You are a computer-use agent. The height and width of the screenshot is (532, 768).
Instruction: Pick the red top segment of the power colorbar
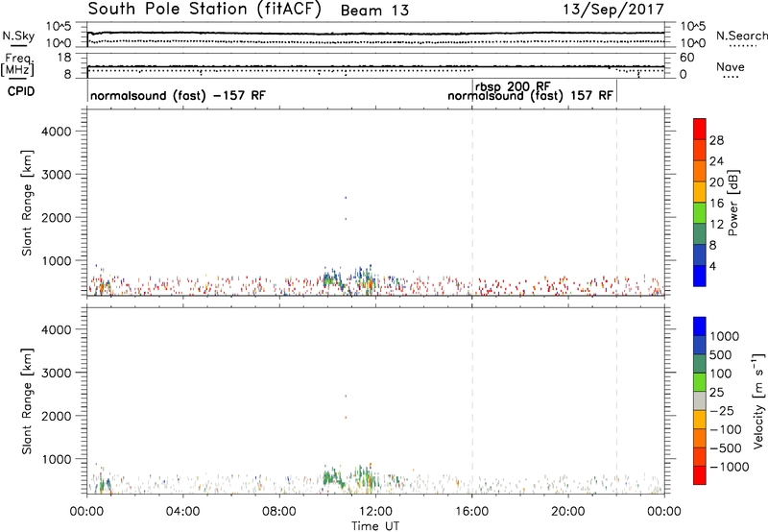pyautogui.click(x=700, y=129)
